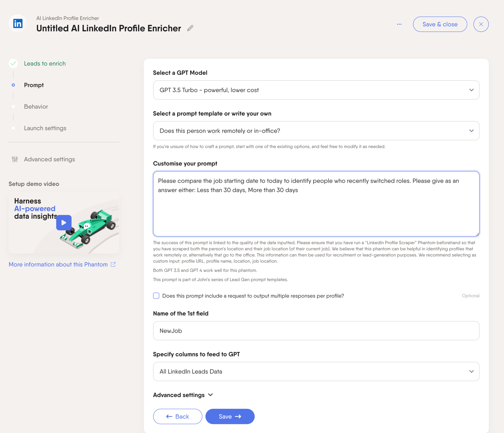This screenshot has width=504, height=433.
Task: Click the LinkedIn logo icon
Action: pyautogui.click(x=18, y=24)
